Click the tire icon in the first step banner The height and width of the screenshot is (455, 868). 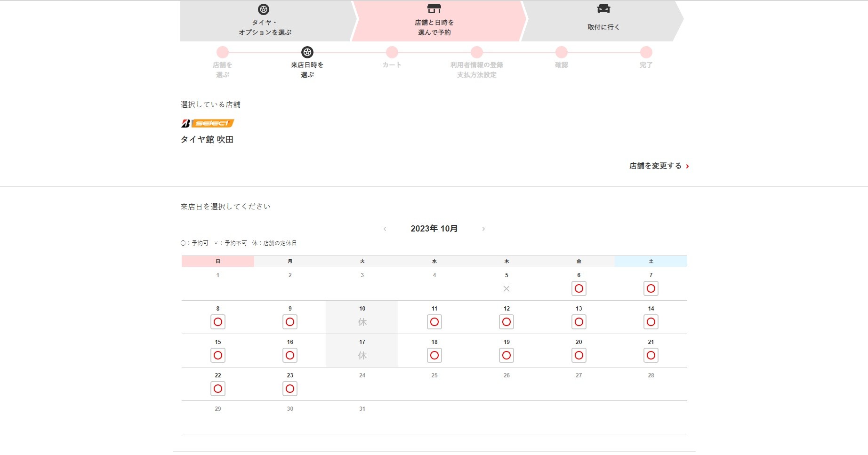[x=264, y=9]
